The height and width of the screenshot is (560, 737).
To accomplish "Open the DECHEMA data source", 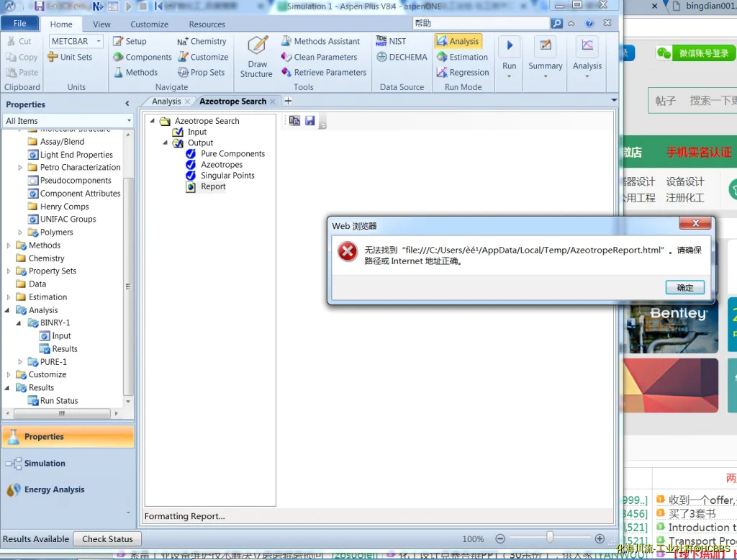I will 402,57.
